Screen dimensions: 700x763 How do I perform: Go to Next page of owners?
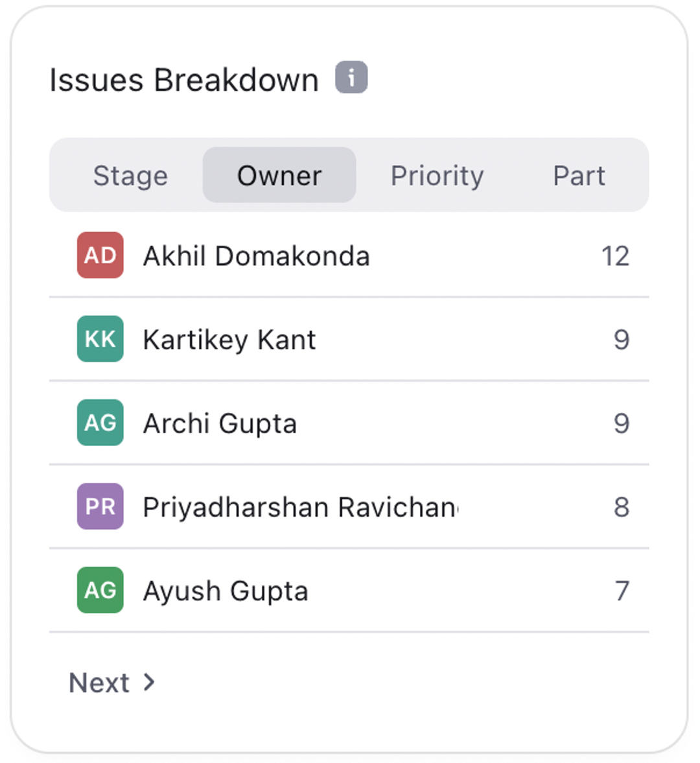(100, 683)
